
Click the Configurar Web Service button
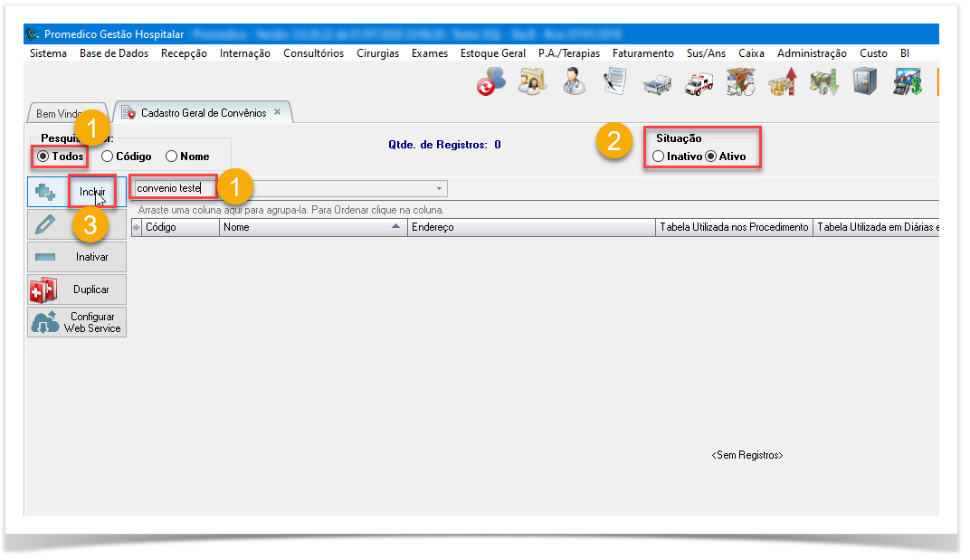(76, 322)
